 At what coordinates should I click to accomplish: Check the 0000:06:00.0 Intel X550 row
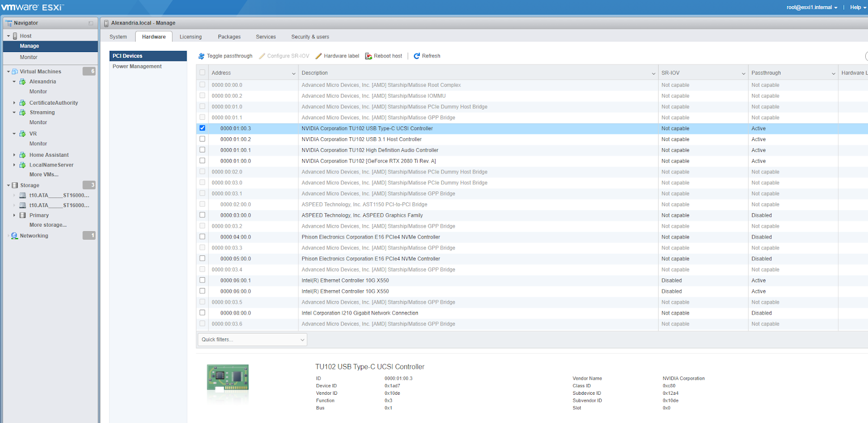[x=202, y=291]
